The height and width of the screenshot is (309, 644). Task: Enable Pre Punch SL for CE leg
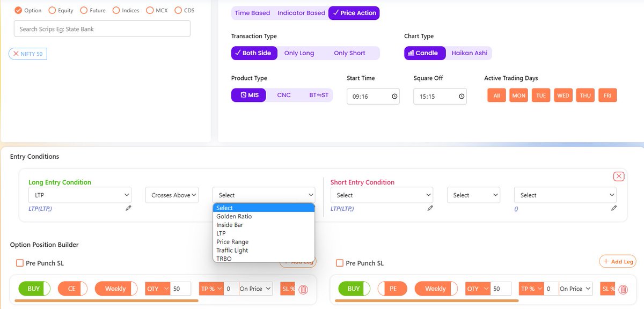click(x=20, y=263)
